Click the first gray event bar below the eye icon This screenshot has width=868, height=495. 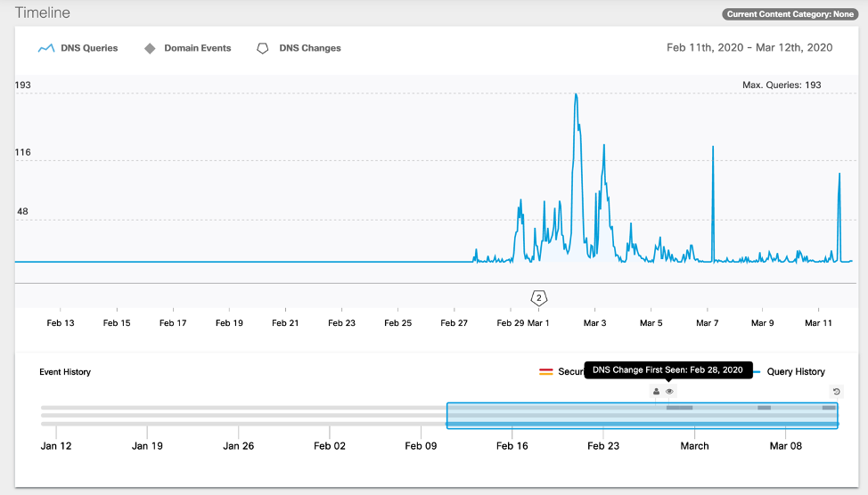point(679,408)
